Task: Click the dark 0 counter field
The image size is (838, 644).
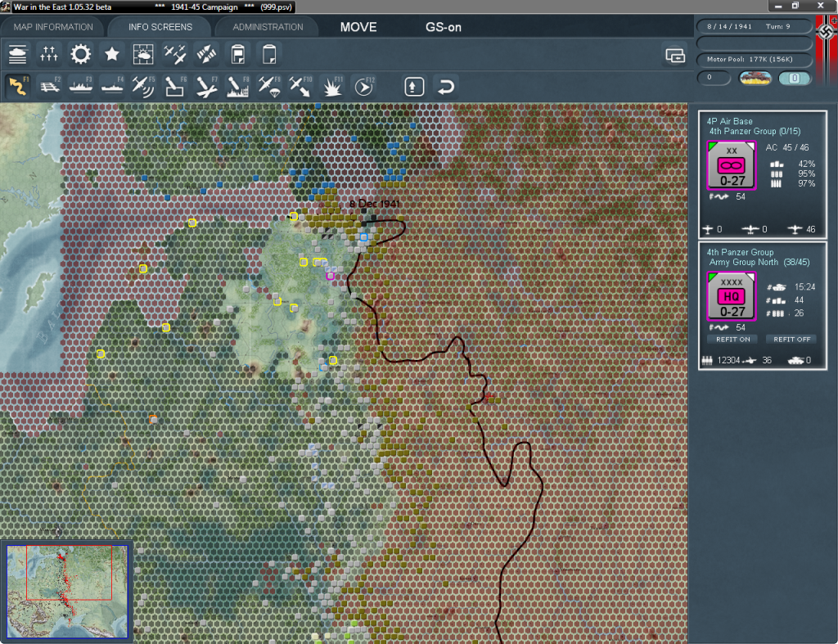Action: tap(714, 78)
